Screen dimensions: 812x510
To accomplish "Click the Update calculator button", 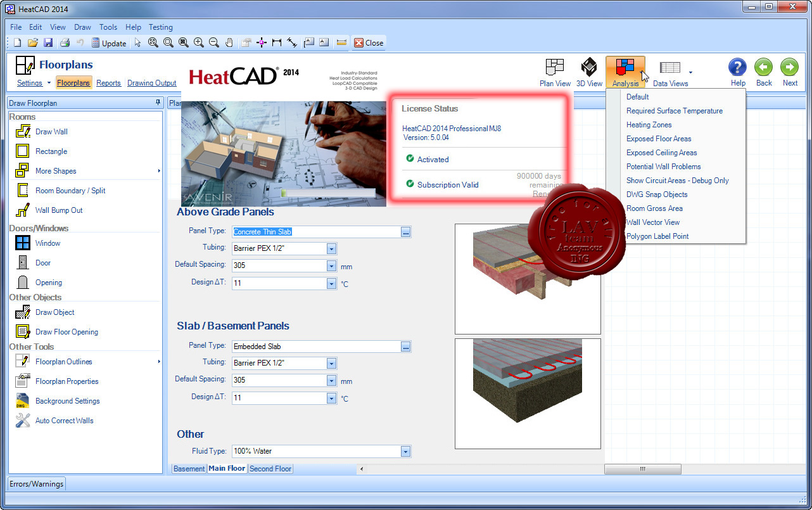I will tap(109, 43).
